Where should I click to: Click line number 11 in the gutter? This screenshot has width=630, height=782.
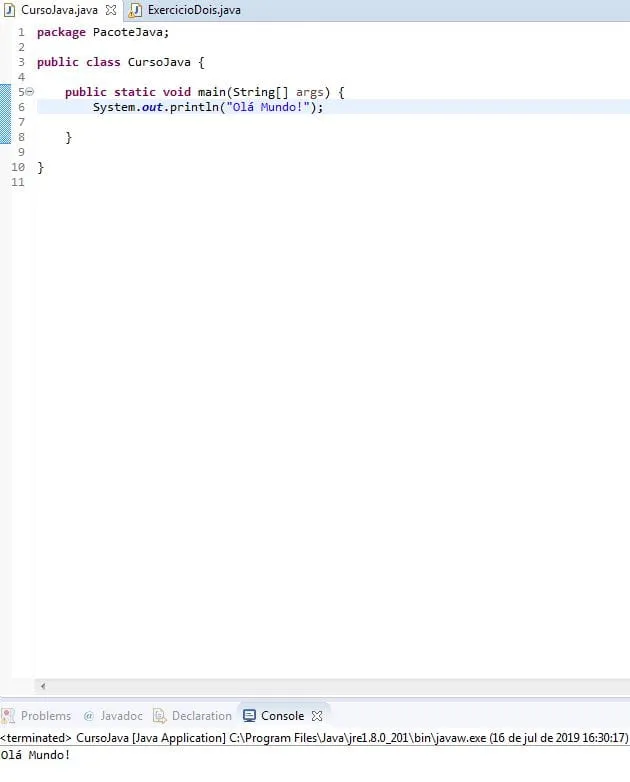point(18,182)
